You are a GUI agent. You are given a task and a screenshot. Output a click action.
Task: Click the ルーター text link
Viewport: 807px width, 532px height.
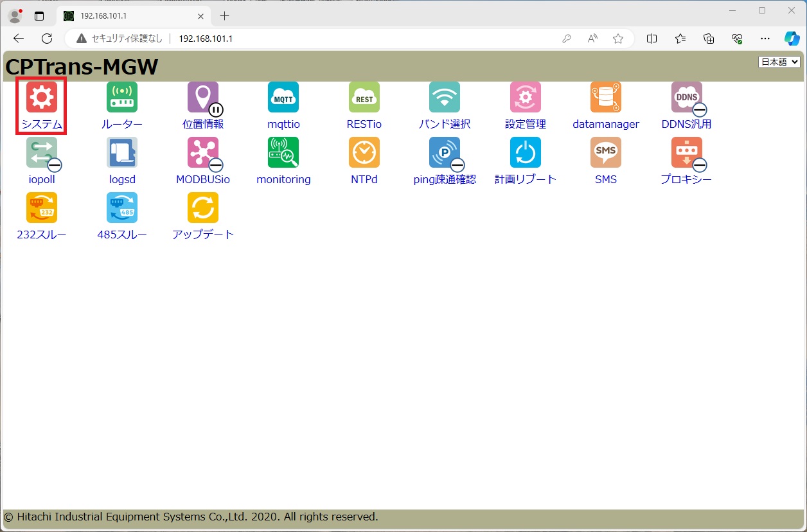122,124
